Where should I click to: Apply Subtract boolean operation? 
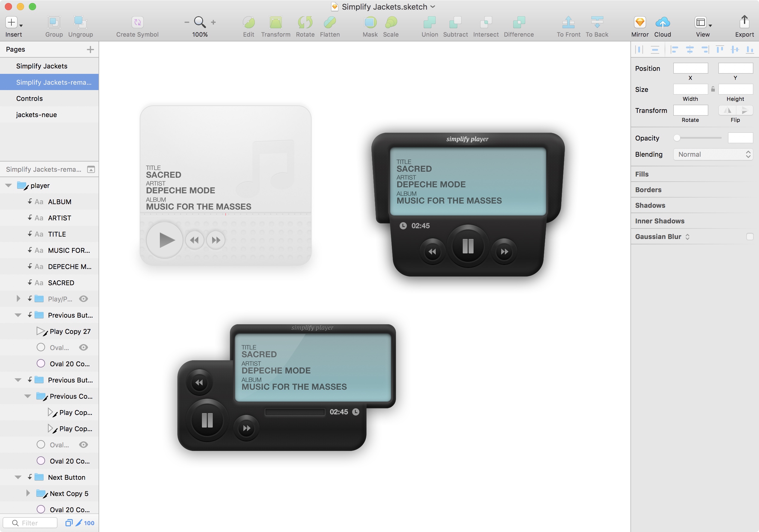pos(455,23)
